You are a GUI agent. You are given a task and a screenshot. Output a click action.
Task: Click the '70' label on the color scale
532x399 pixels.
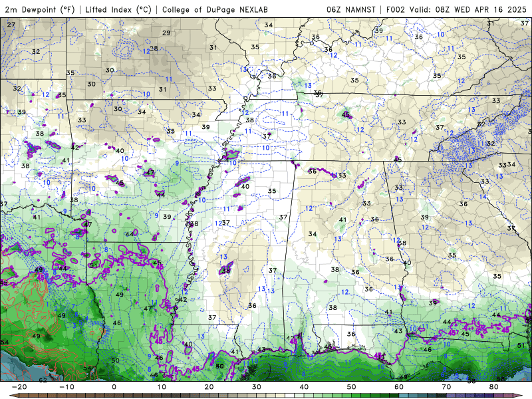coord(446,387)
